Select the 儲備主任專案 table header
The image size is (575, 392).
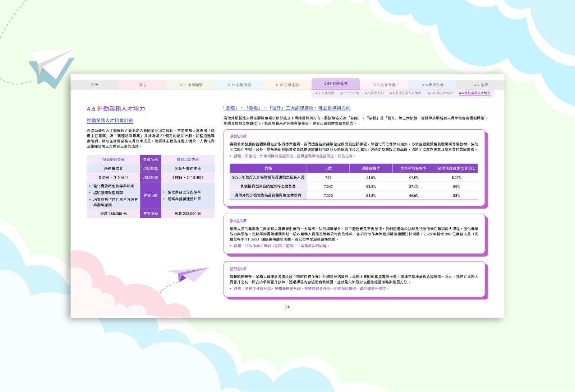coord(113,159)
